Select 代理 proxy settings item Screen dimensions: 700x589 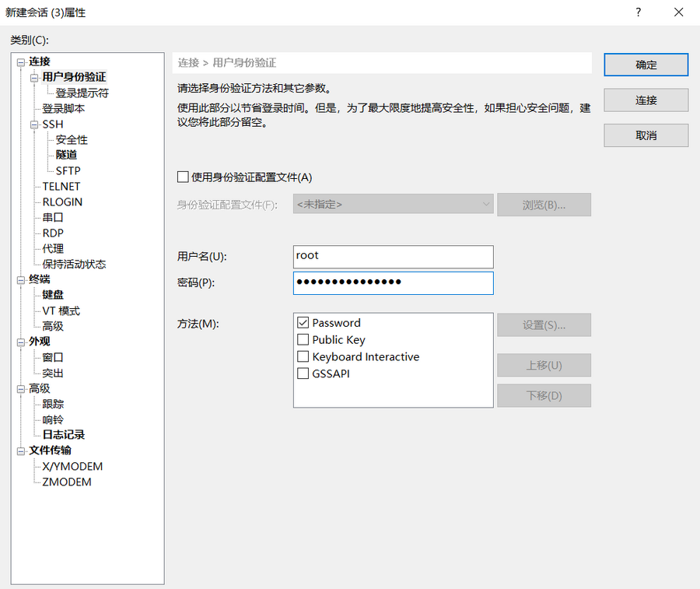tap(53, 248)
